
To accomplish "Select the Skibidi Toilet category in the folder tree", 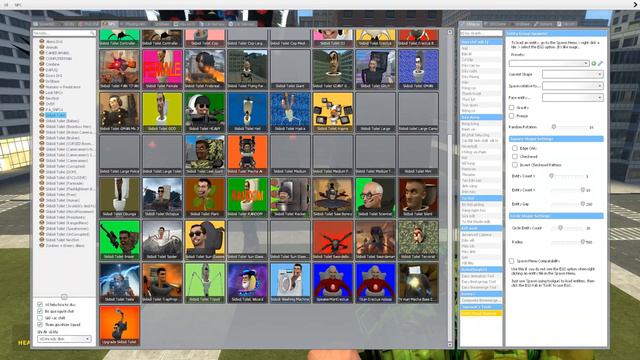I will (55, 115).
